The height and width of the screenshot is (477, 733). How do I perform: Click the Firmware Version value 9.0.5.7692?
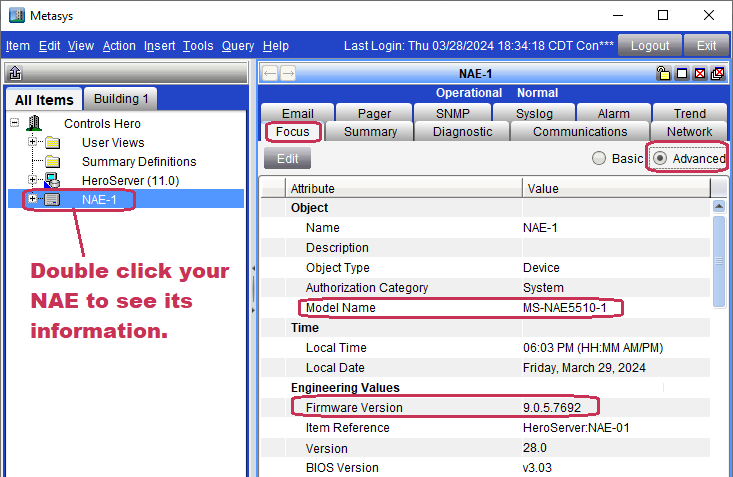click(x=552, y=408)
